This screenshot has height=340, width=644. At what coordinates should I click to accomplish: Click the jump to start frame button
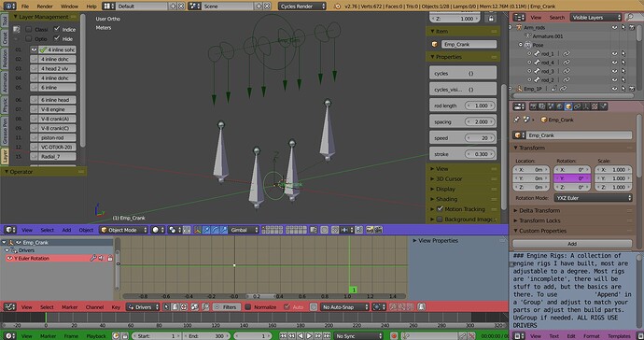(x=283, y=336)
